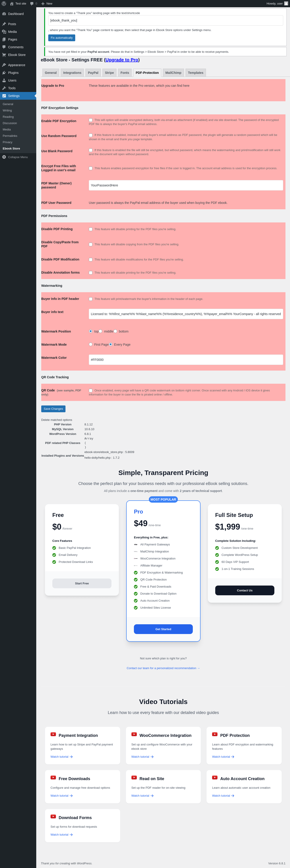290x868 pixels.
Task: Follow the Upgrade to Pro link
Action: (x=122, y=60)
